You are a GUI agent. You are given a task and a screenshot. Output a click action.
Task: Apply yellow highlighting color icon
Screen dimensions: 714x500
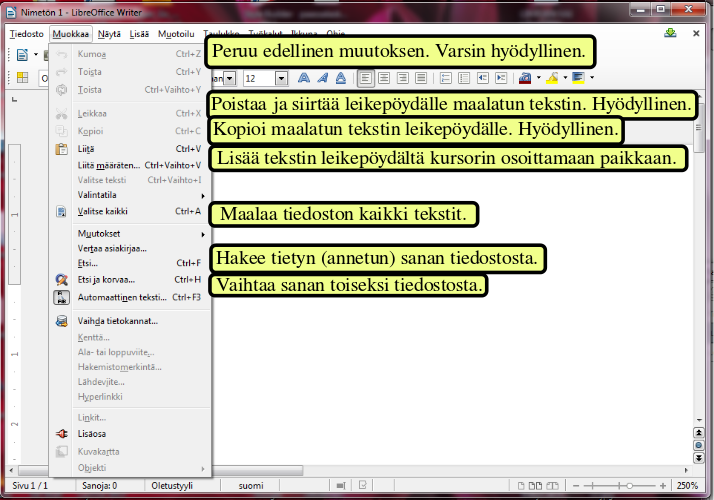(552, 78)
